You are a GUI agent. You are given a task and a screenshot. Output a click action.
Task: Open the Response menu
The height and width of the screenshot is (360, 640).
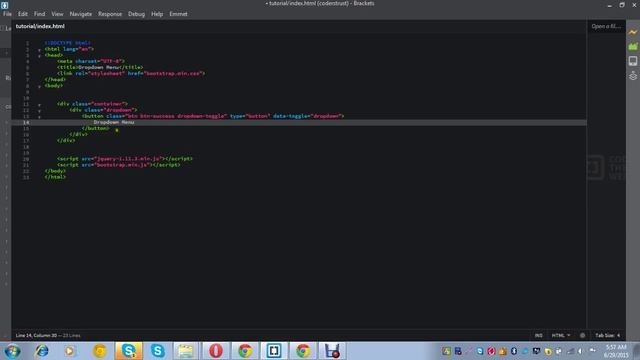coord(110,14)
